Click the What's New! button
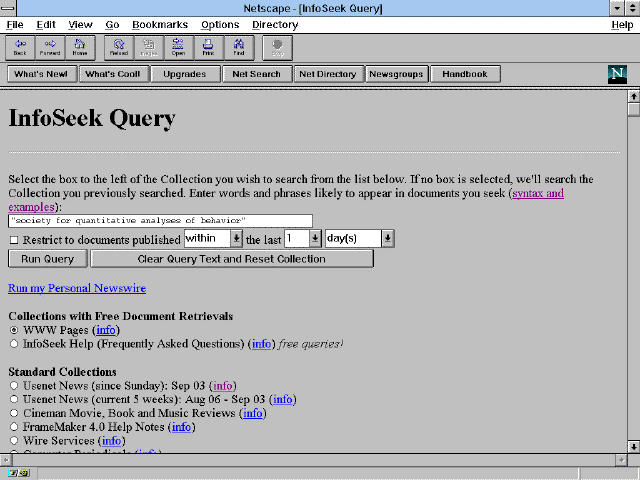Viewport: 640px width, 480px height. (42, 74)
